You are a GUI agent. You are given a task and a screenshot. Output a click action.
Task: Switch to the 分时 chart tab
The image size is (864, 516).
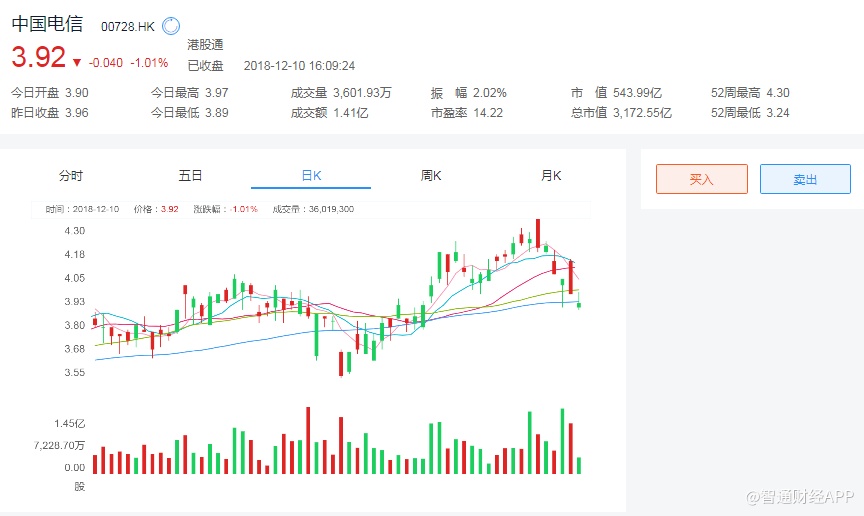coord(71,176)
